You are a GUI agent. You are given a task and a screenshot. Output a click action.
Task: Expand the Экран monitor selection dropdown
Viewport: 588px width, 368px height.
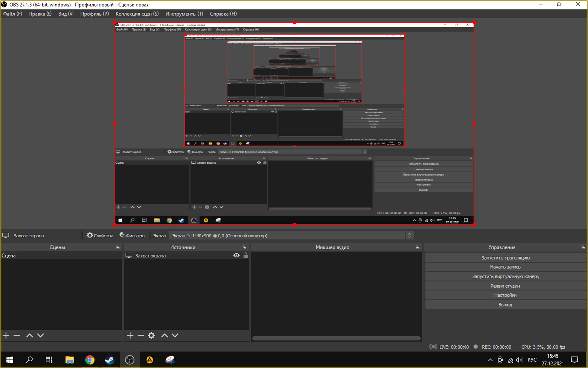(291, 236)
